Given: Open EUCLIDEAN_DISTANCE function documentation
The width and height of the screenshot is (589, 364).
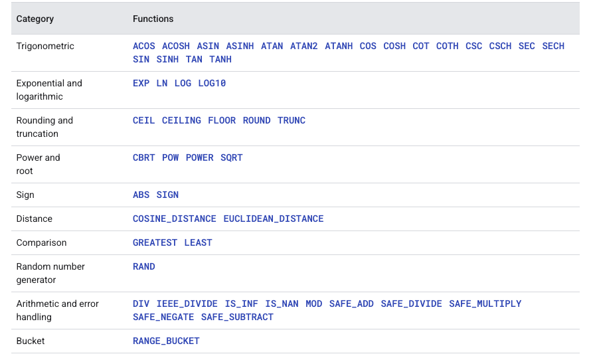Looking at the screenshot, I should 274,219.
